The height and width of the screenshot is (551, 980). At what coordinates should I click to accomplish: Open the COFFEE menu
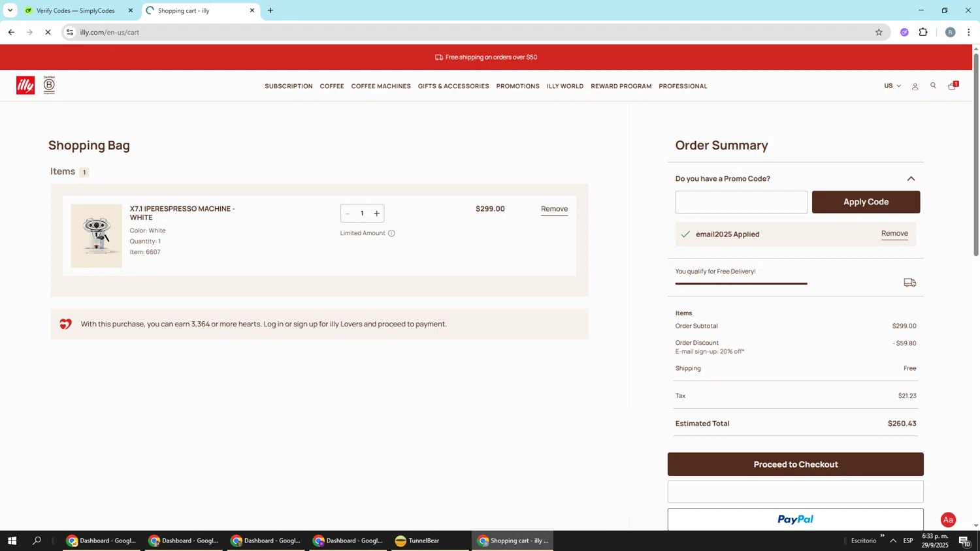pyautogui.click(x=332, y=86)
